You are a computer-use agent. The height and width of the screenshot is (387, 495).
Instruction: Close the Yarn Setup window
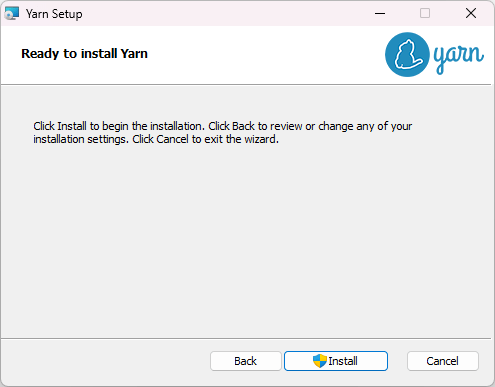[x=471, y=13]
